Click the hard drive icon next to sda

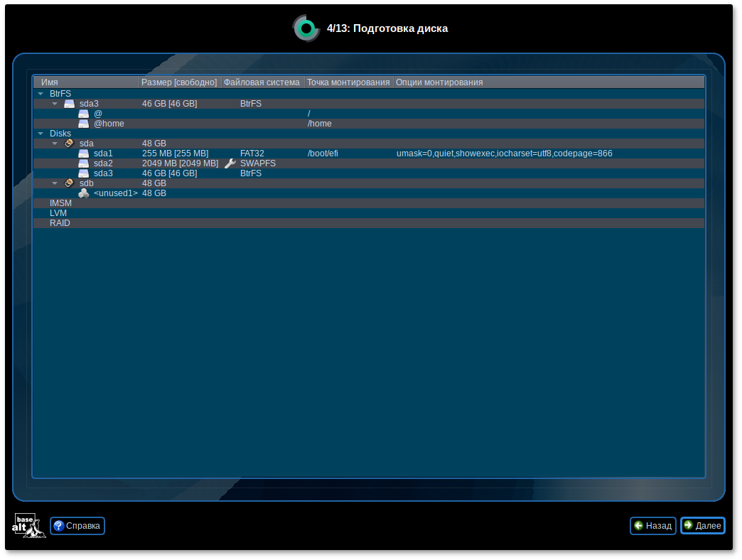pyautogui.click(x=69, y=143)
